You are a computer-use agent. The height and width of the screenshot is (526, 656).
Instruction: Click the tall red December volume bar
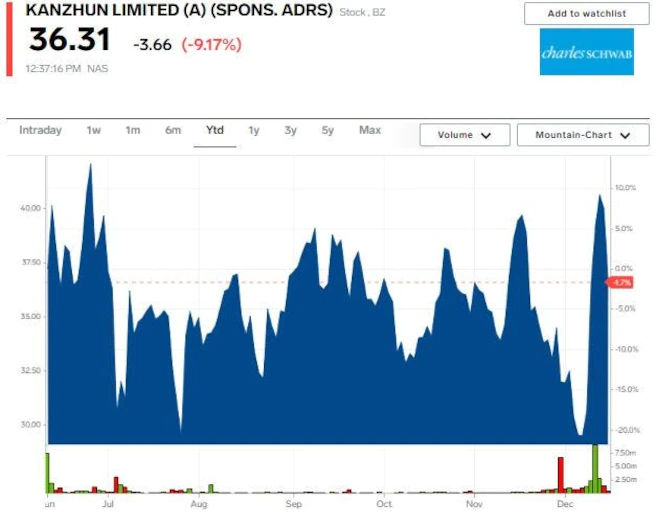(561, 475)
